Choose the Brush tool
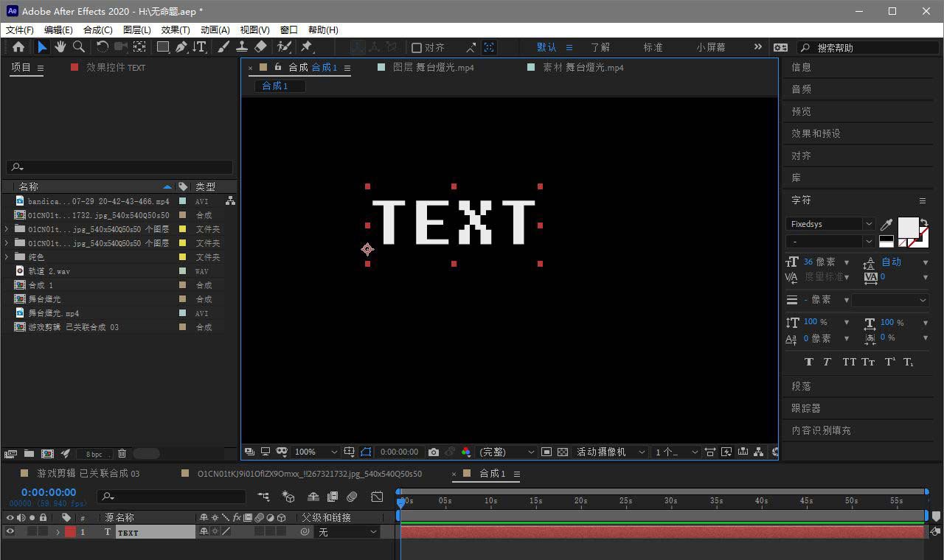This screenshot has width=944, height=560. tap(223, 47)
